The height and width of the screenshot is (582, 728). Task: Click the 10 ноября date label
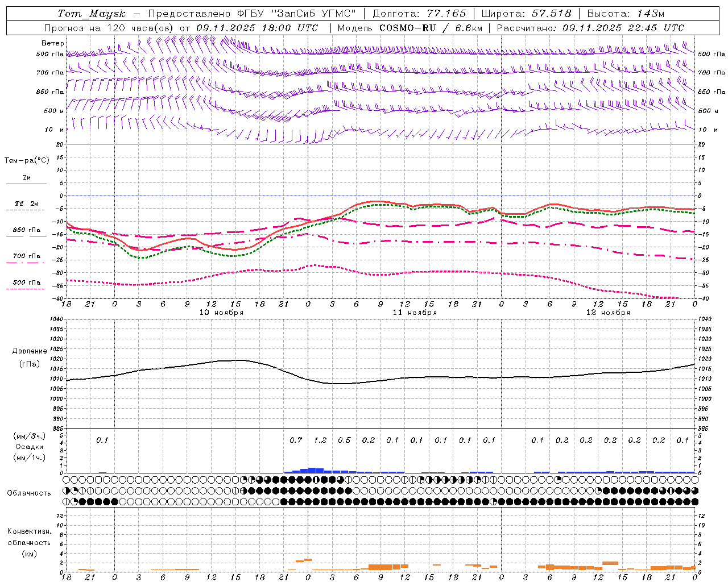point(221,313)
